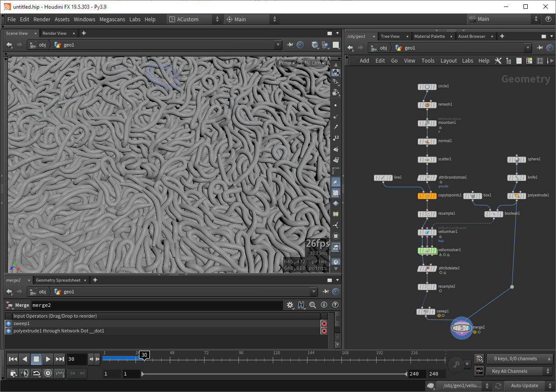Jump to the first frame of timeline

click(13, 359)
